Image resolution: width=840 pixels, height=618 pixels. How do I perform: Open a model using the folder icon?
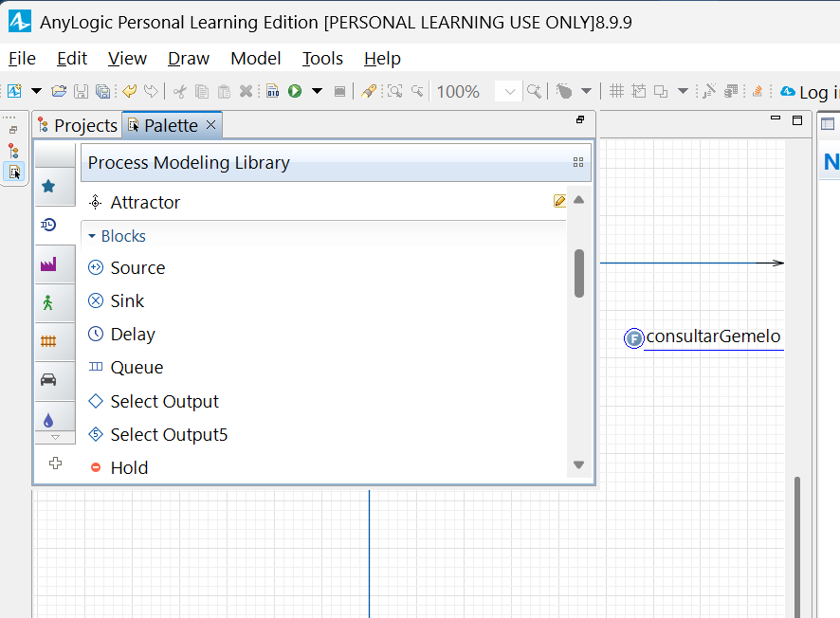click(59, 92)
